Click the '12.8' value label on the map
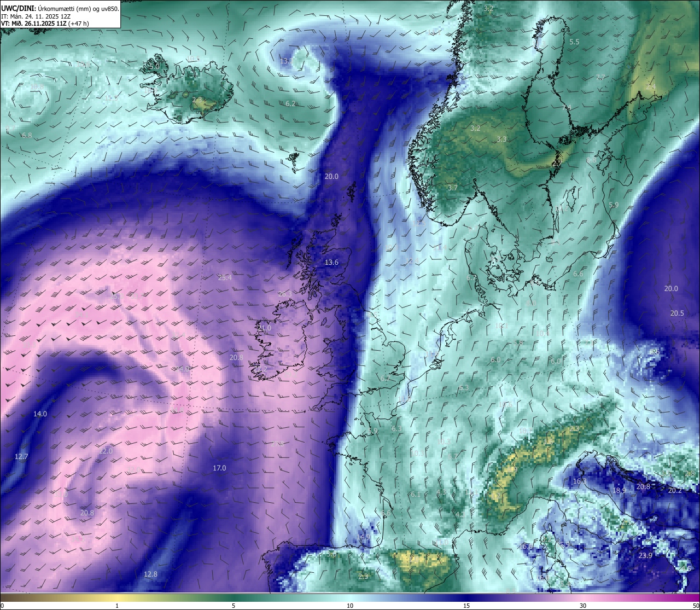 (x=150, y=574)
